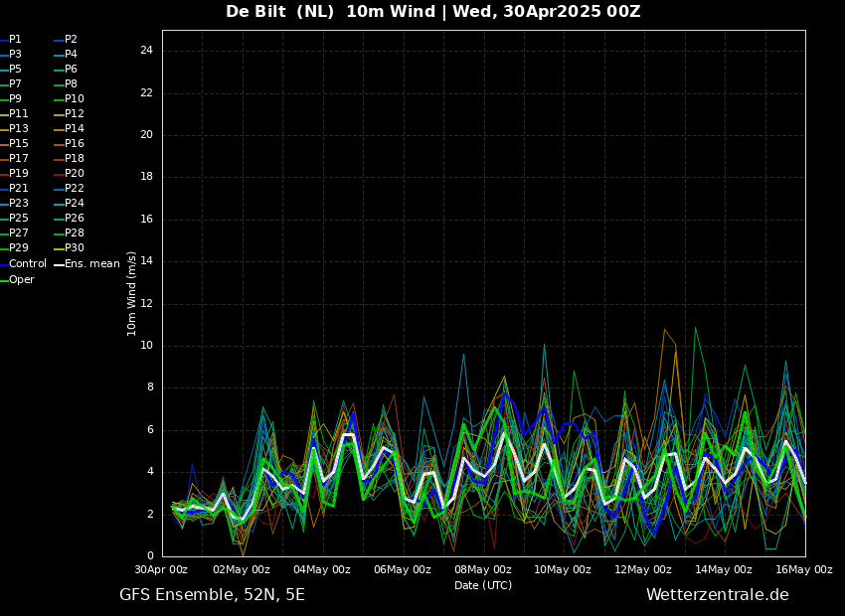Click the P30 legend label
The height and width of the screenshot is (616, 845).
[x=75, y=248]
